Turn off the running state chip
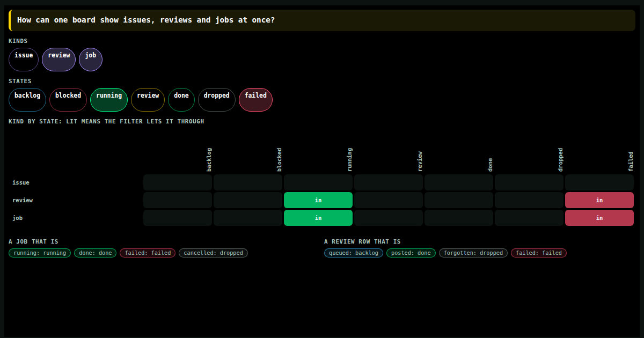Viewport: 644px width, 338px height. 109,100
